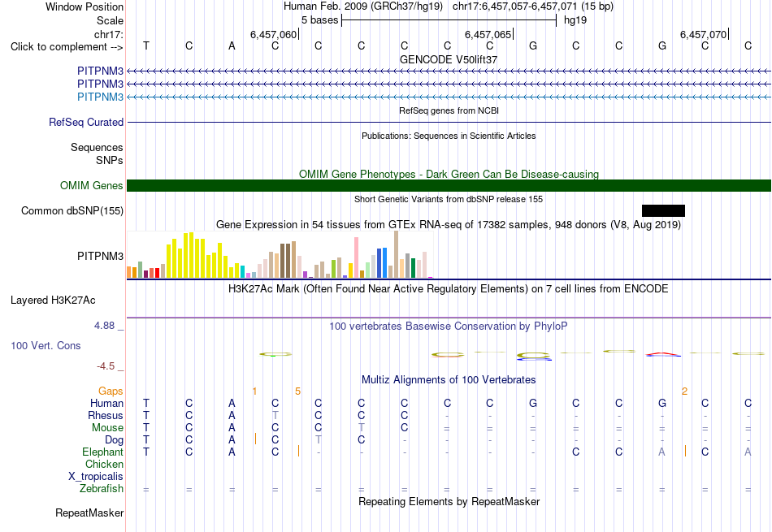Click the GENCODE V50lift37 track title
Screen dimensions: 772x532
click(x=449, y=59)
